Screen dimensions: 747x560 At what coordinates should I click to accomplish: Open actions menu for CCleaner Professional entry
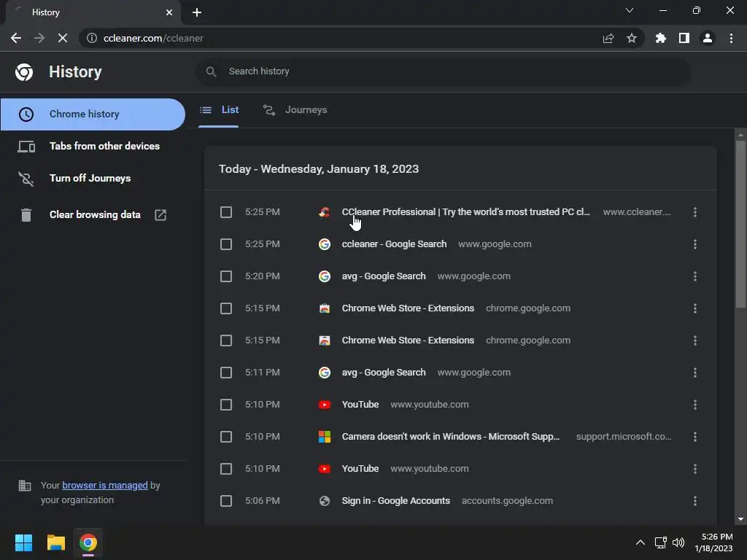[695, 212]
